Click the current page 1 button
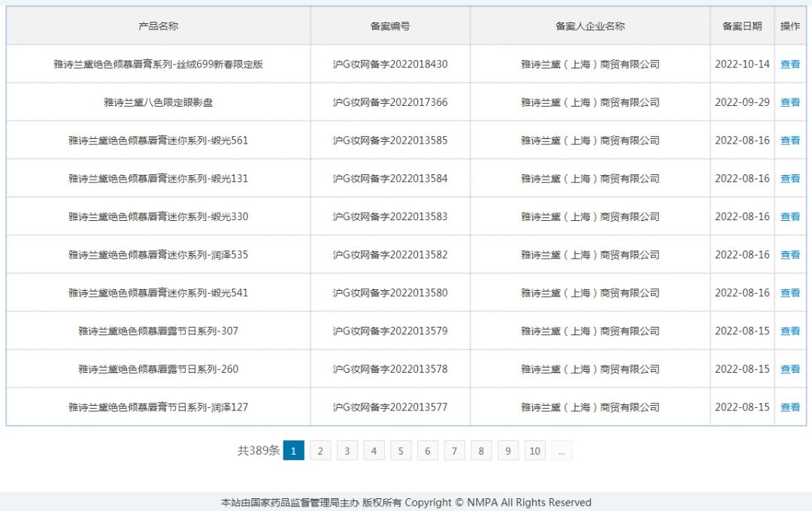This screenshot has width=812, height=511. coord(294,450)
